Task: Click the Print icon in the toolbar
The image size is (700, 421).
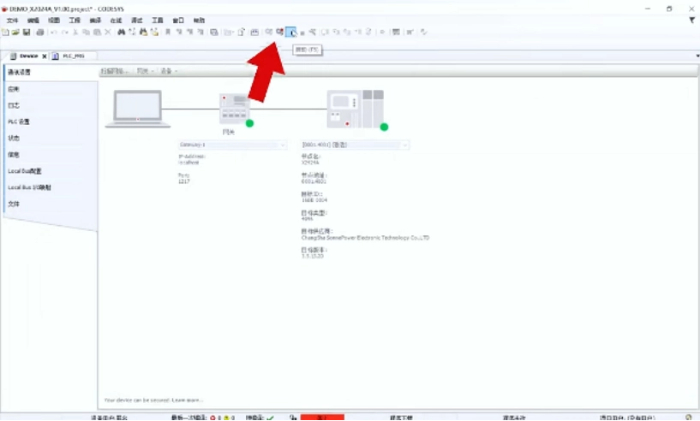Action: click(x=39, y=32)
